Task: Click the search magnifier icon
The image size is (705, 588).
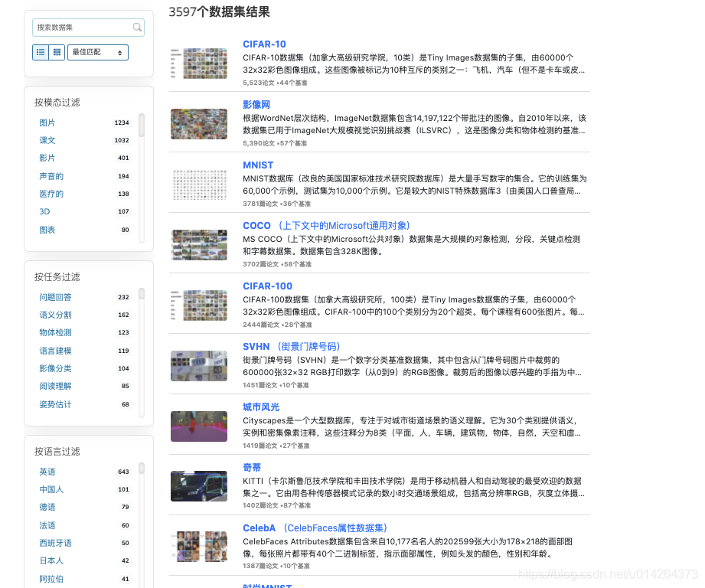Action: point(137,28)
